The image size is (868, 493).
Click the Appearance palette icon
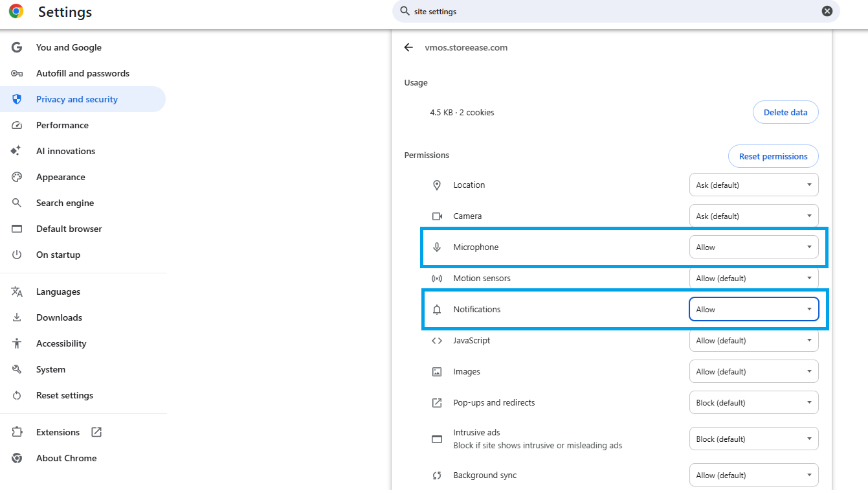pyautogui.click(x=17, y=177)
